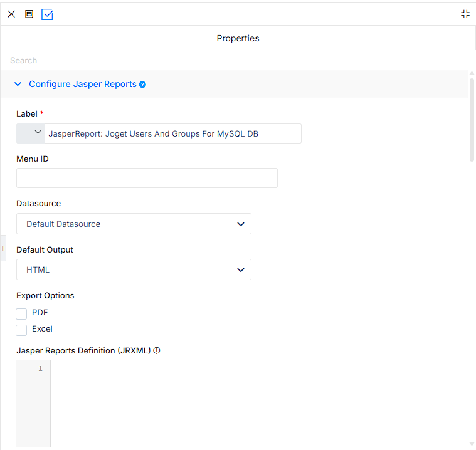This screenshot has height=450, width=476.
Task: Open the Datasource dropdown
Action: pyautogui.click(x=134, y=224)
